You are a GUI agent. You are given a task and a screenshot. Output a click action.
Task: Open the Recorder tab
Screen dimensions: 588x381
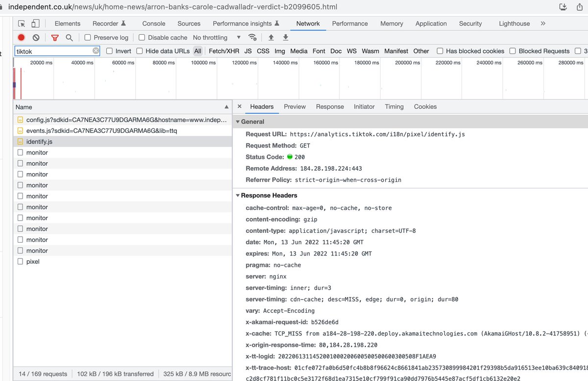point(109,24)
